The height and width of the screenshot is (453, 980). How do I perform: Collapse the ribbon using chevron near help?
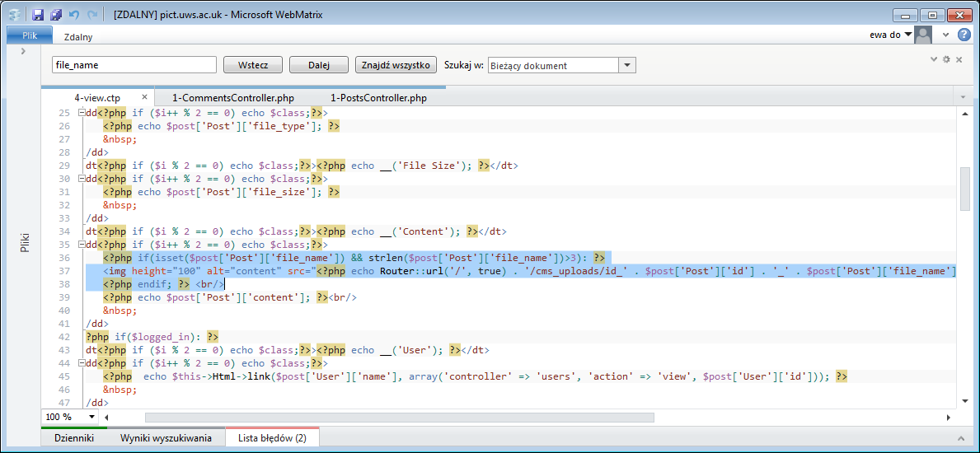945,35
